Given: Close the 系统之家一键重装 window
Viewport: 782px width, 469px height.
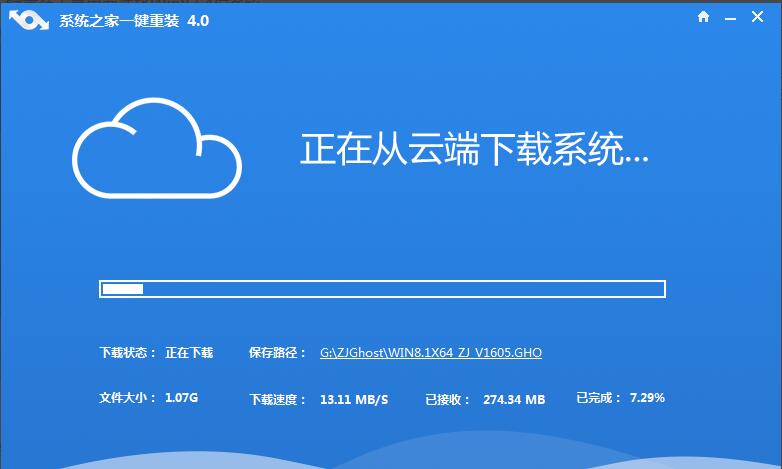Looking at the screenshot, I should tap(757, 17).
